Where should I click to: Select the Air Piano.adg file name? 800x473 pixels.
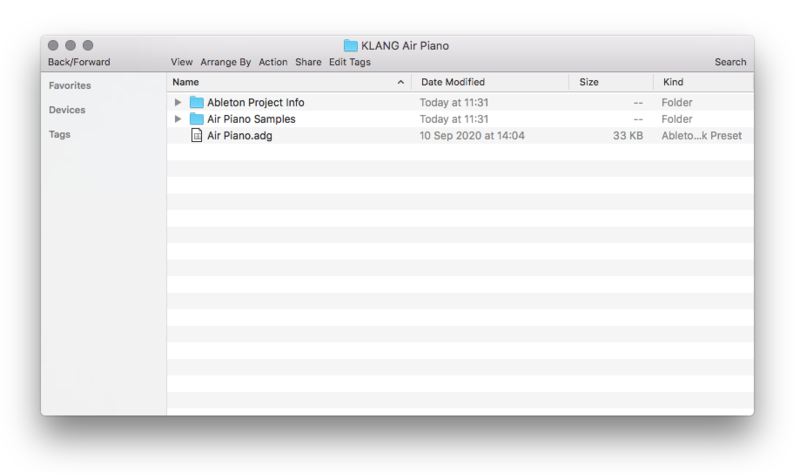(239, 136)
